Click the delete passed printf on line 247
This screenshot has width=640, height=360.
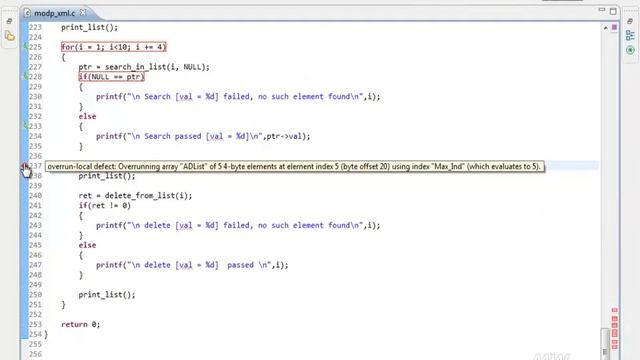point(192,265)
